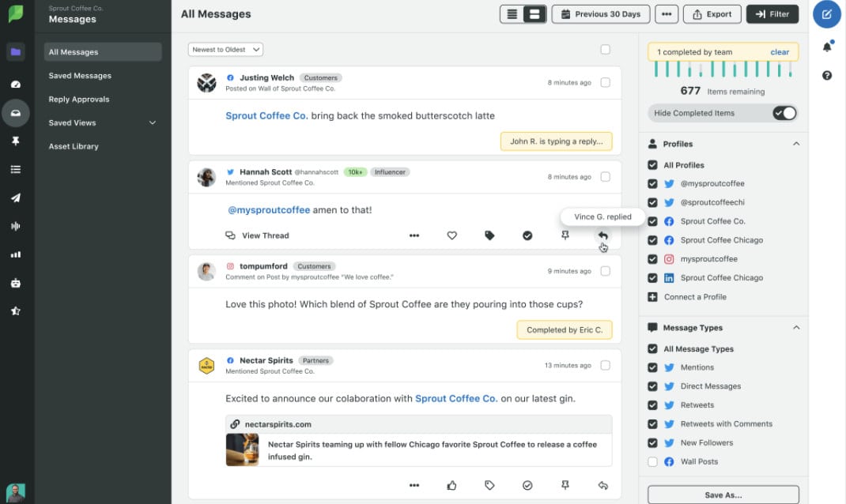Click the Export button
846x504 pixels.
[x=712, y=14]
